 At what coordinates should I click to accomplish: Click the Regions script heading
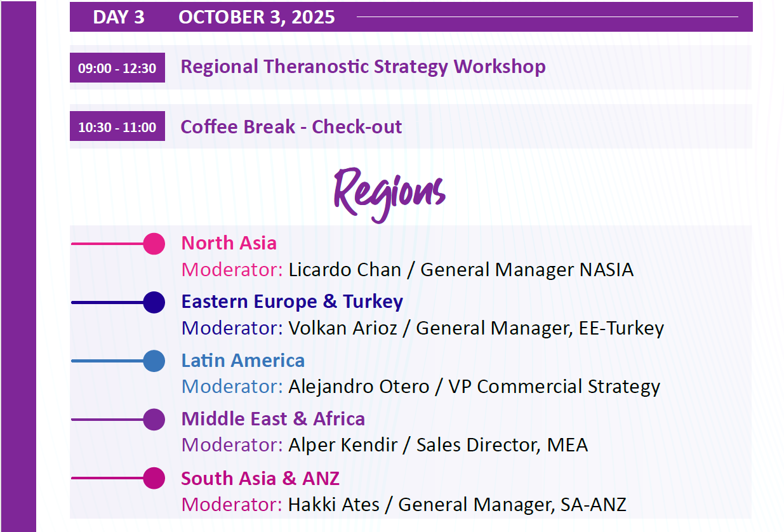point(390,190)
